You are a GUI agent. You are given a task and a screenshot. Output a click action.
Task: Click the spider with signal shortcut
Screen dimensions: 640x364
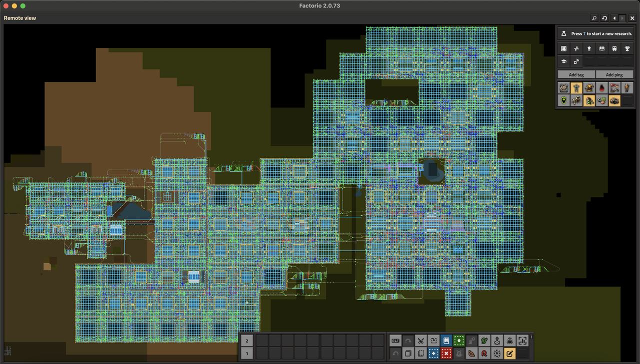click(510, 341)
